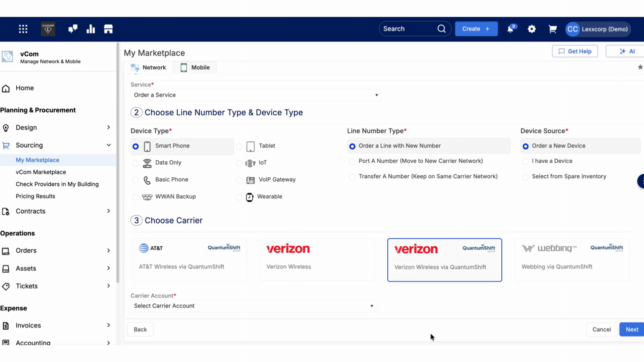This screenshot has width=644, height=362.
Task: Click the Orders icon in sidebar
Action: click(x=6, y=251)
